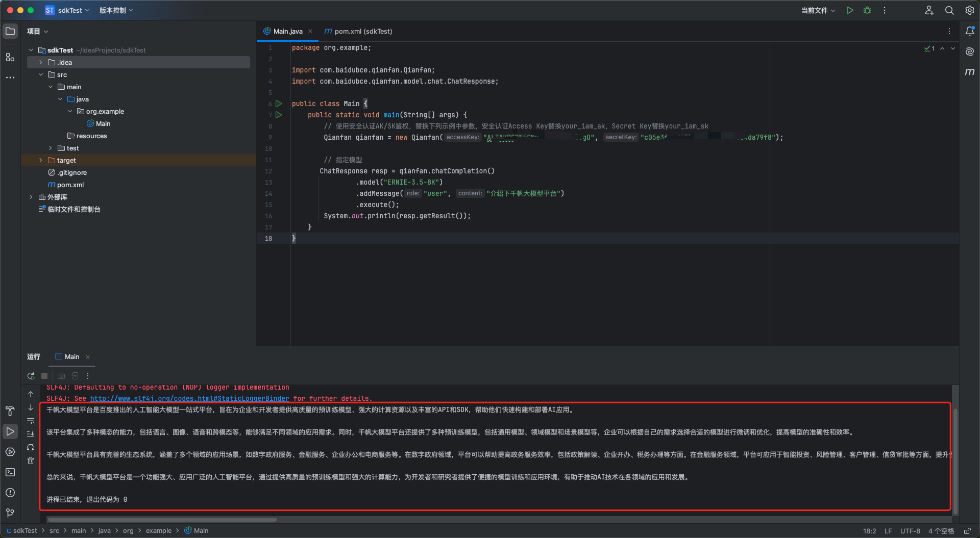Show more tool windows ellipsis in left sidebar

10,78
